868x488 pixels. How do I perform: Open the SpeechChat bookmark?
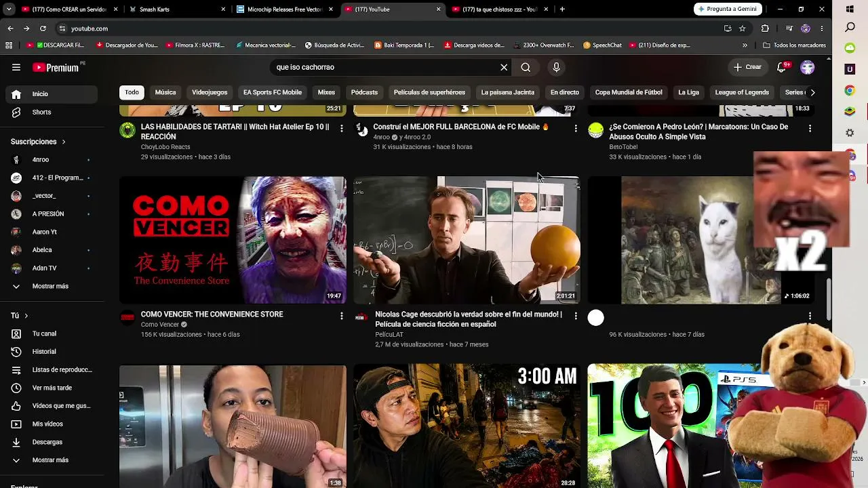602,45
